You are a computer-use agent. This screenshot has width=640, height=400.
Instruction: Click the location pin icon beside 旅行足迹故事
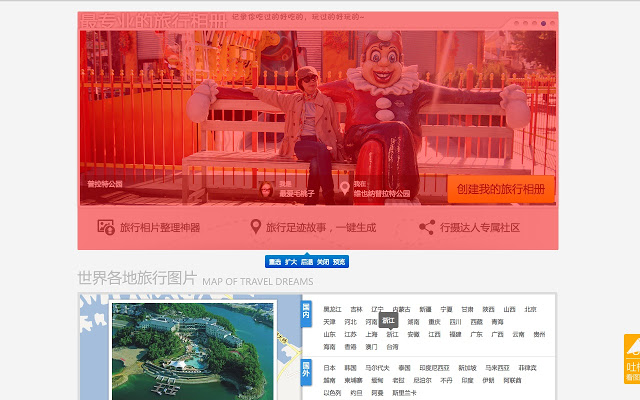click(x=256, y=227)
